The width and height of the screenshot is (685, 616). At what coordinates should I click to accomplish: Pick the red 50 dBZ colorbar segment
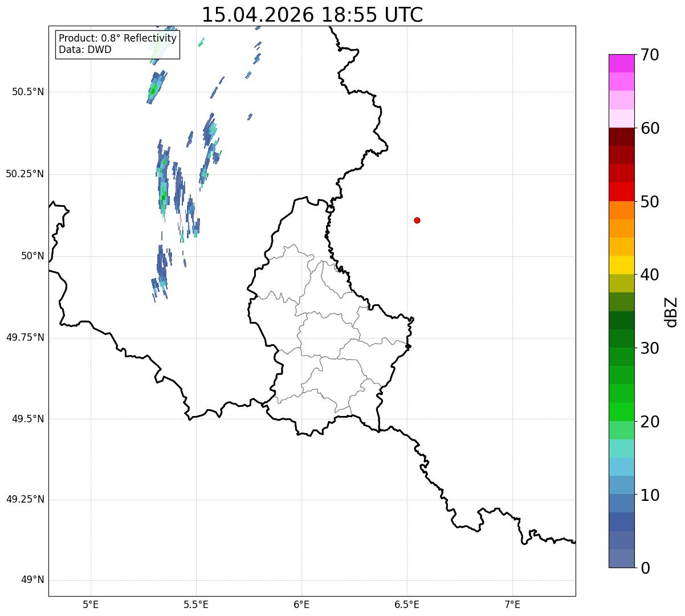[621, 191]
